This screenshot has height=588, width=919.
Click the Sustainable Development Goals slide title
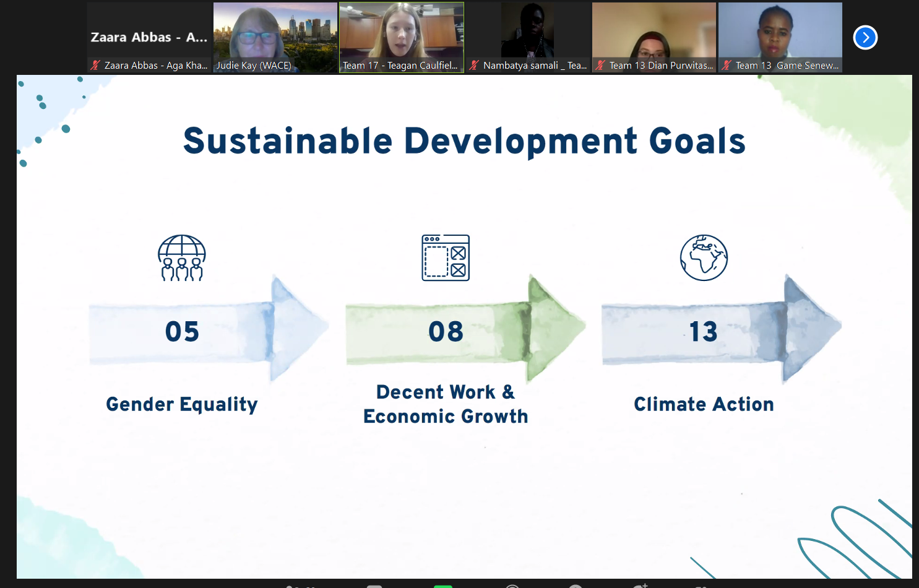click(x=464, y=141)
